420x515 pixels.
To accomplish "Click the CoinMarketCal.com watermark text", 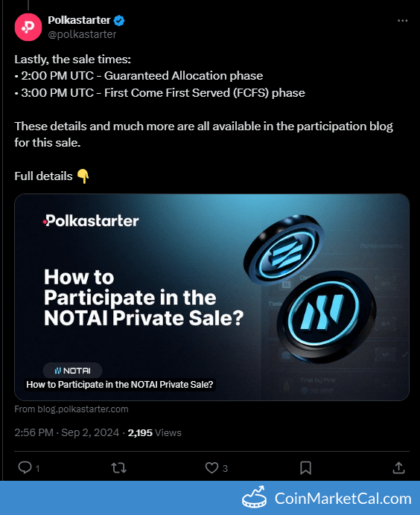I will [x=343, y=499].
